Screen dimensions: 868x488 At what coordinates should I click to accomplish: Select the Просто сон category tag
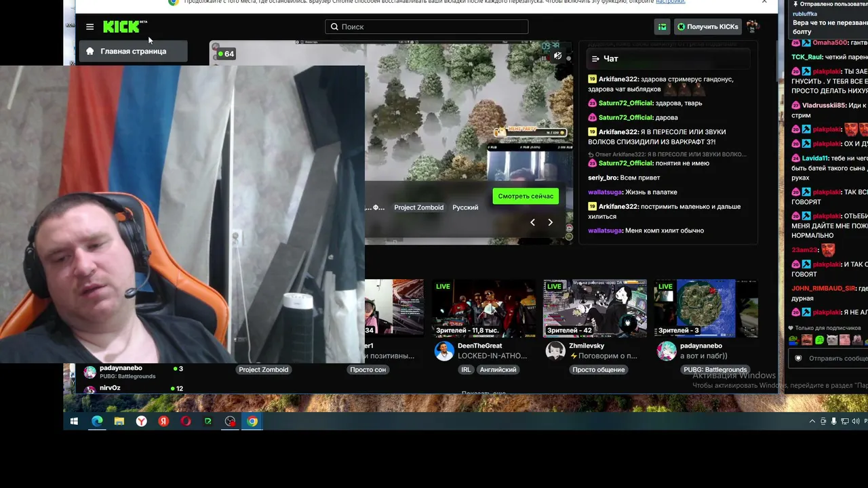click(368, 370)
